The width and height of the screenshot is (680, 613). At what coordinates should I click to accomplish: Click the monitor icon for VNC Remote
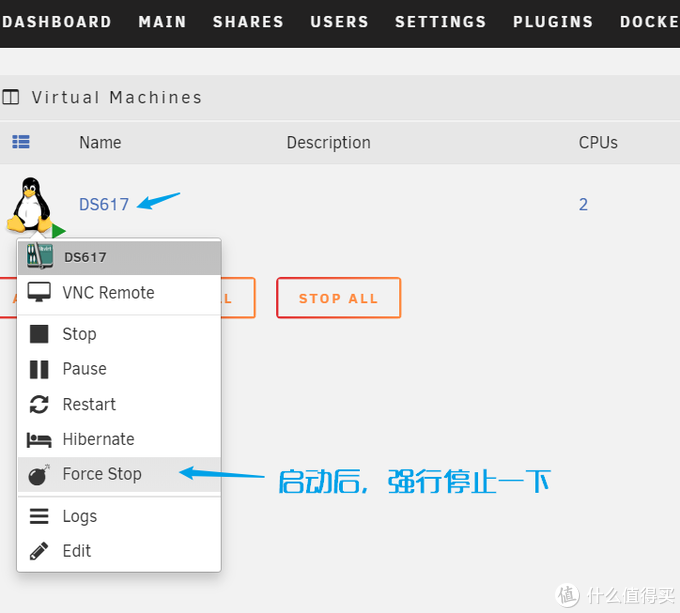[39, 292]
